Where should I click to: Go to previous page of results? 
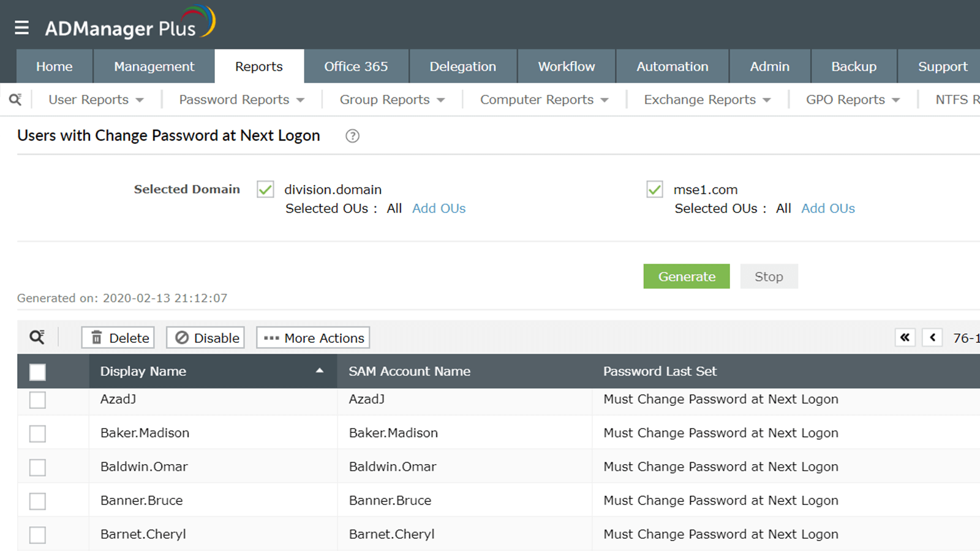932,337
